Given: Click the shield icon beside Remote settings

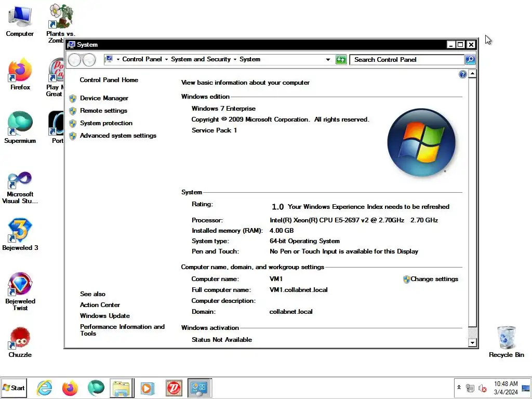Looking at the screenshot, I should tap(73, 111).
